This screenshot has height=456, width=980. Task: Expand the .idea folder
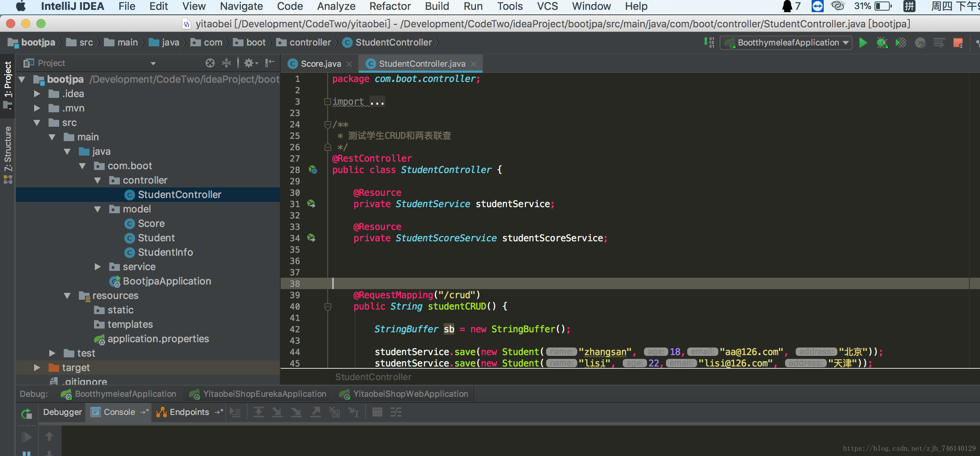(37, 94)
